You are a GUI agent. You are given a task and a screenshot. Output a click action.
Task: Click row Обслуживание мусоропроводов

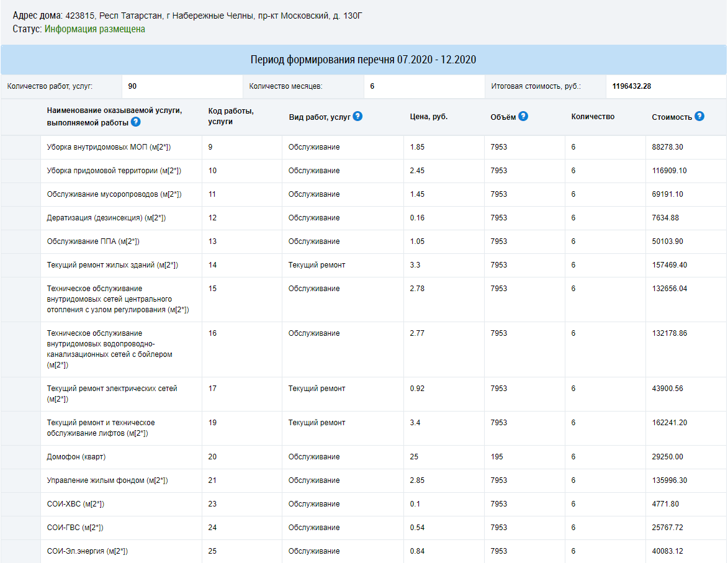(x=364, y=195)
